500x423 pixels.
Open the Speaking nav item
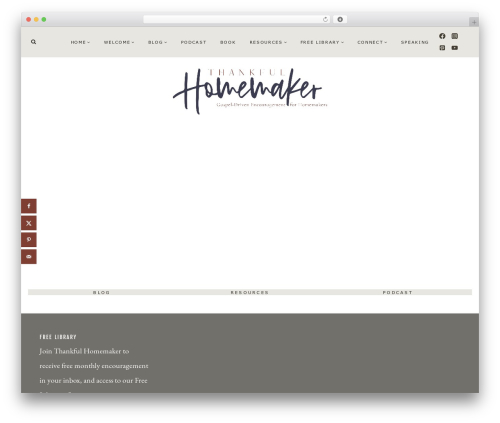click(414, 42)
